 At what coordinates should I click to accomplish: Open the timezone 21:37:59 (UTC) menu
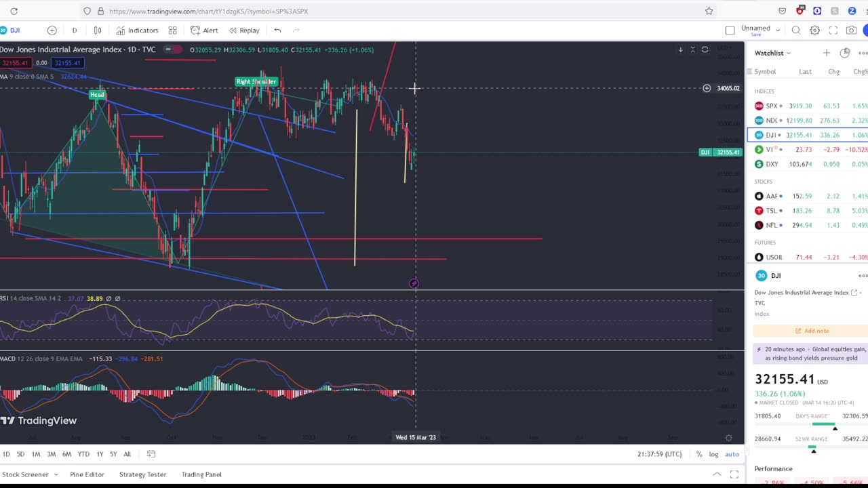pos(660,454)
